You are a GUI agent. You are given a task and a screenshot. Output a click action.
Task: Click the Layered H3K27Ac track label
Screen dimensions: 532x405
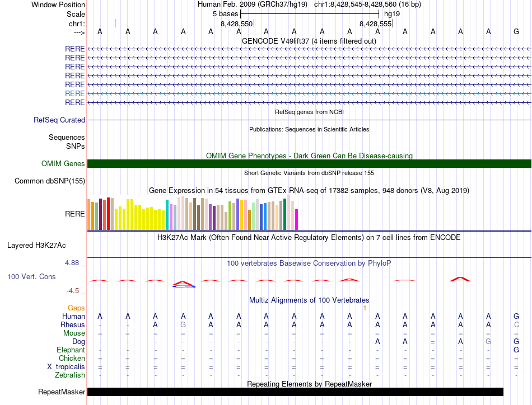(36, 245)
